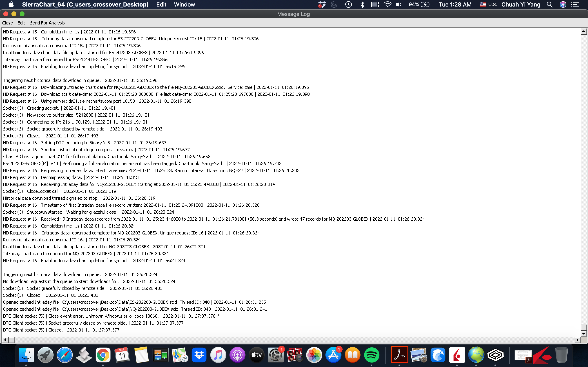This screenshot has width=588, height=367.
Task: Click the Spotlight search magnifier icon
Action: (x=550, y=5)
